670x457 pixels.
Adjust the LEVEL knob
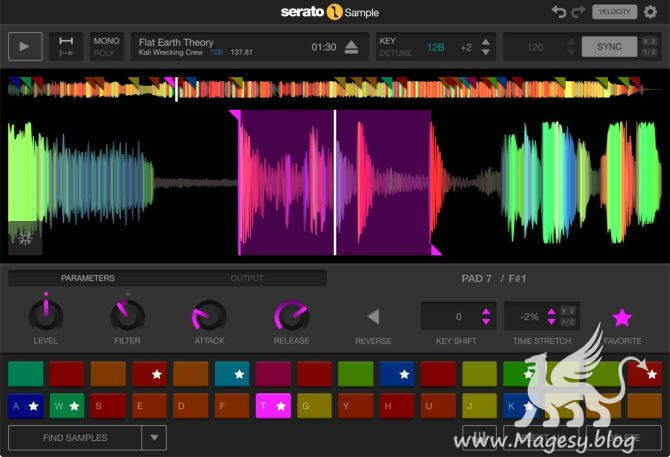point(46,315)
